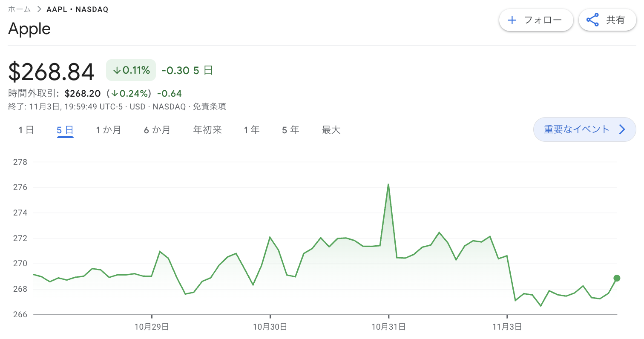Click the down arrow in the 0.11% badge

(x=117, y=70)
